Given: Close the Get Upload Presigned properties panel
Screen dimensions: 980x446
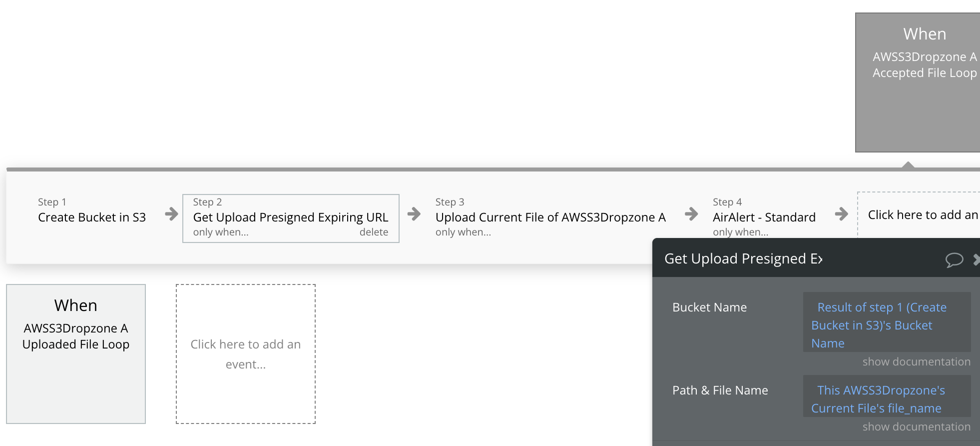Looking at the screenshot, I should point(976,259).
